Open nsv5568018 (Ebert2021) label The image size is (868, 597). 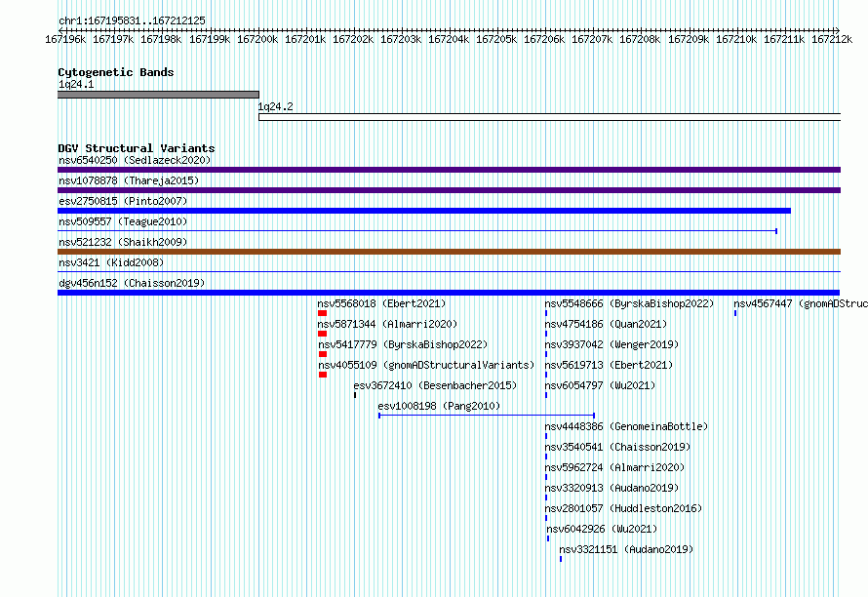[x=381, y=303]
